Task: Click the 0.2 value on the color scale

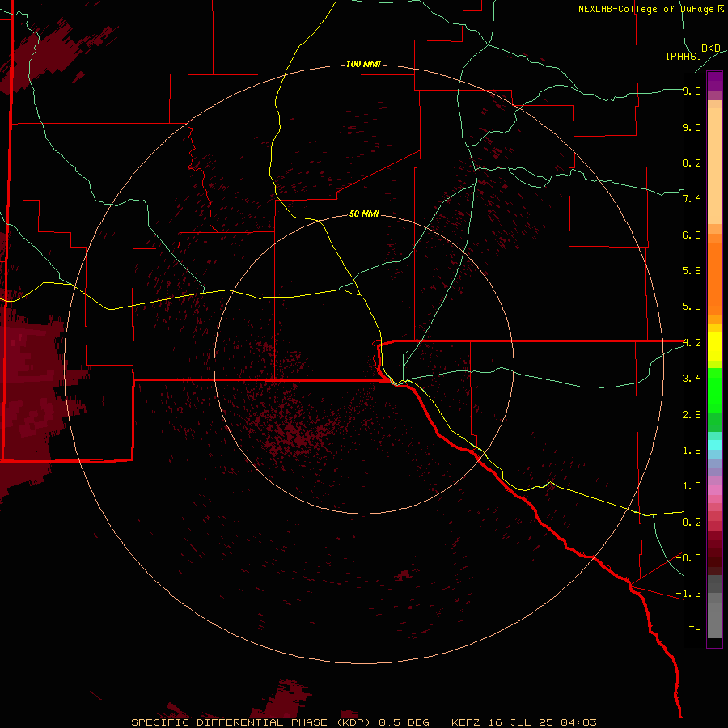Action: point(692,523)
